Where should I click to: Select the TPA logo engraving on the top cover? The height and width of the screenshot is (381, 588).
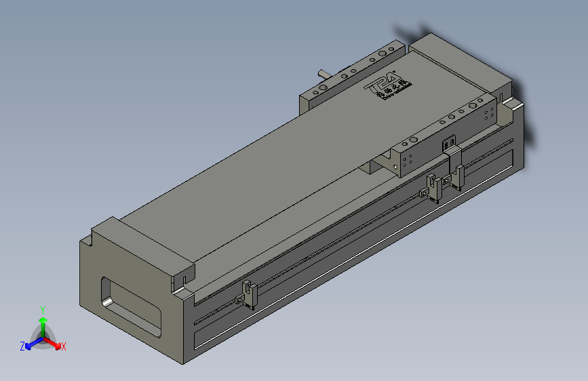pos(388,85)
